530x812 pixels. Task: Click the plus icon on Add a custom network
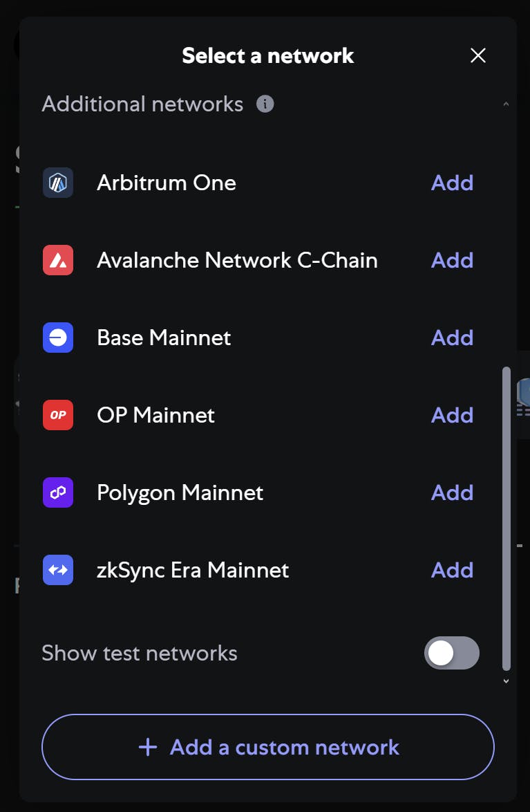[147, 748]
